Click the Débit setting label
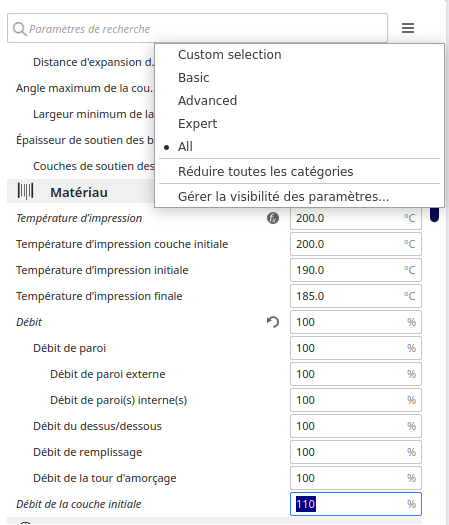The width and height of the screenshot is (449, 525). 29,322
